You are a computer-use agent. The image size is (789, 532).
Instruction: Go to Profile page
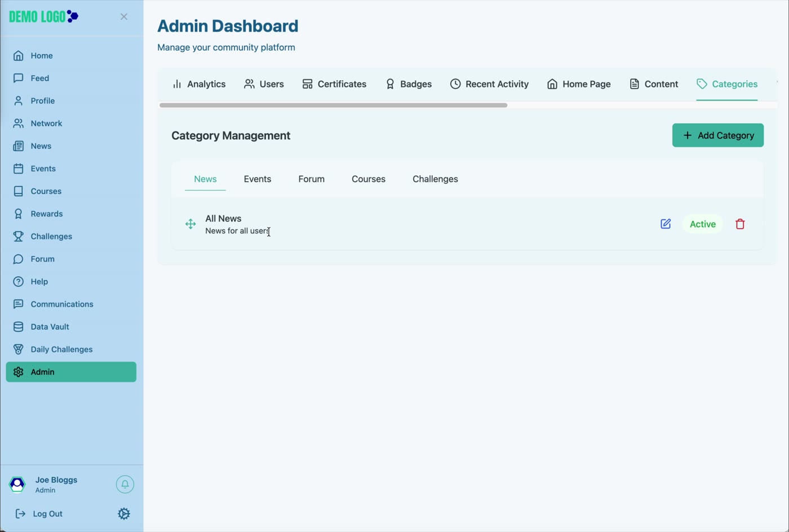click(x=71, y=101)
